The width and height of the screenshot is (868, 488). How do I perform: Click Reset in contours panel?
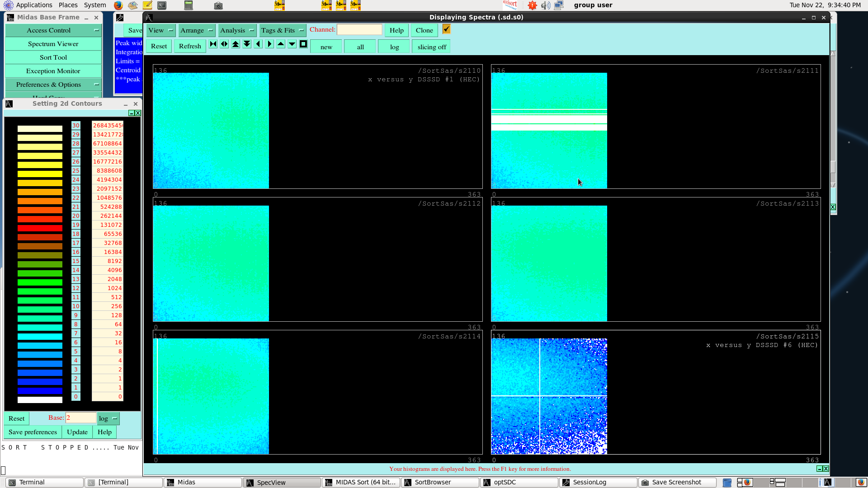[17, 418]
